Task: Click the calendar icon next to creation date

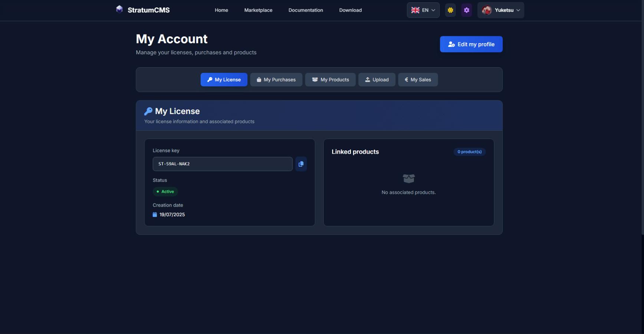Action: (155, 215)
